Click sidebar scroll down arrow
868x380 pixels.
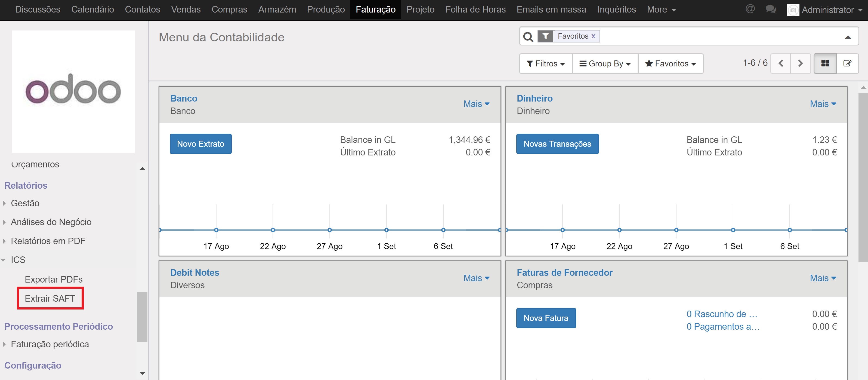(142, 373)
